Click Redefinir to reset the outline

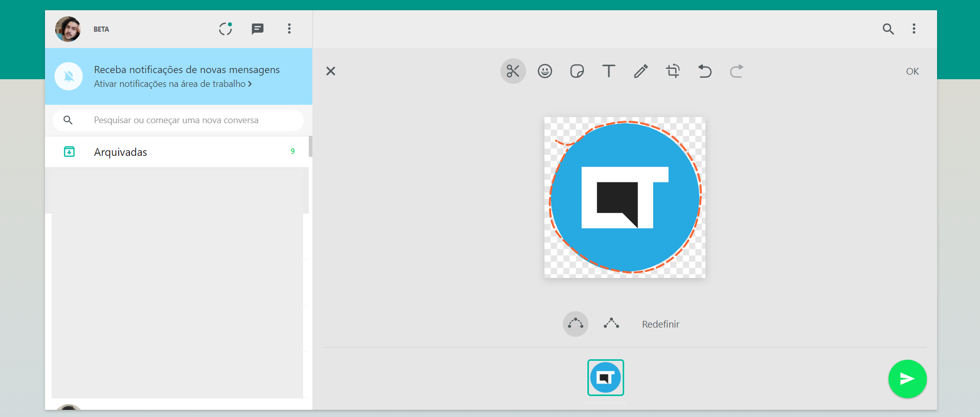660,325
